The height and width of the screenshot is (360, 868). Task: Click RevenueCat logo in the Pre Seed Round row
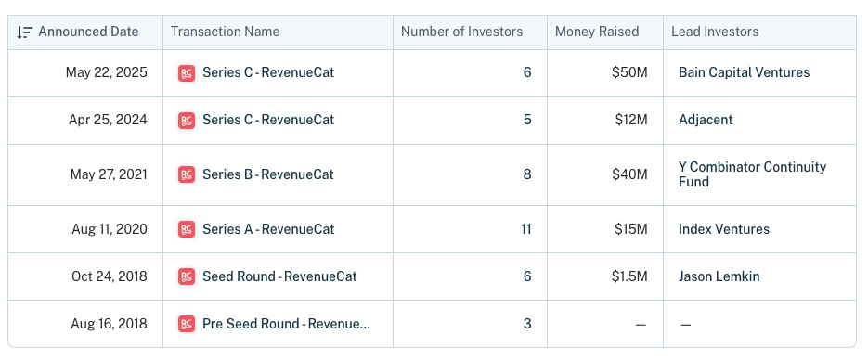(187, 324)
